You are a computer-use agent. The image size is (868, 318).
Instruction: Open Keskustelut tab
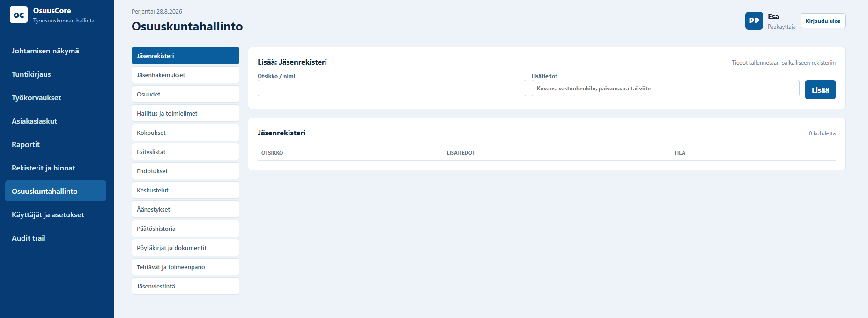pyautogui.click(x=185, y=190)
